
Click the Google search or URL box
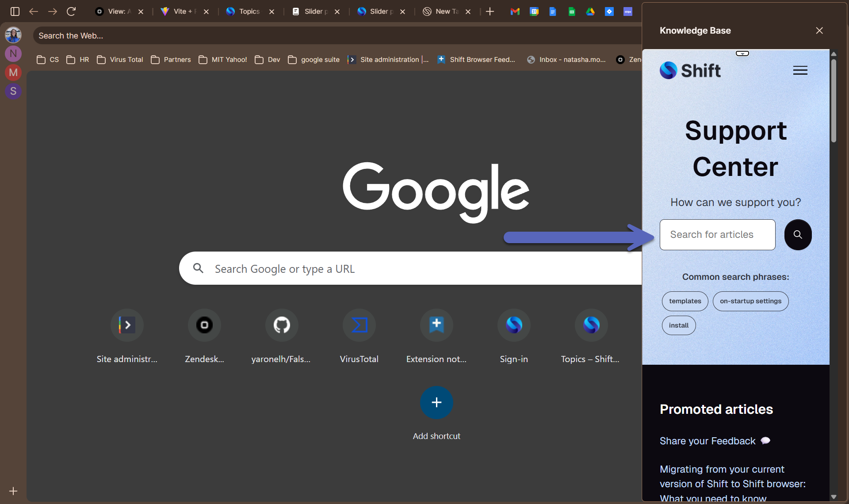(410, 268)
